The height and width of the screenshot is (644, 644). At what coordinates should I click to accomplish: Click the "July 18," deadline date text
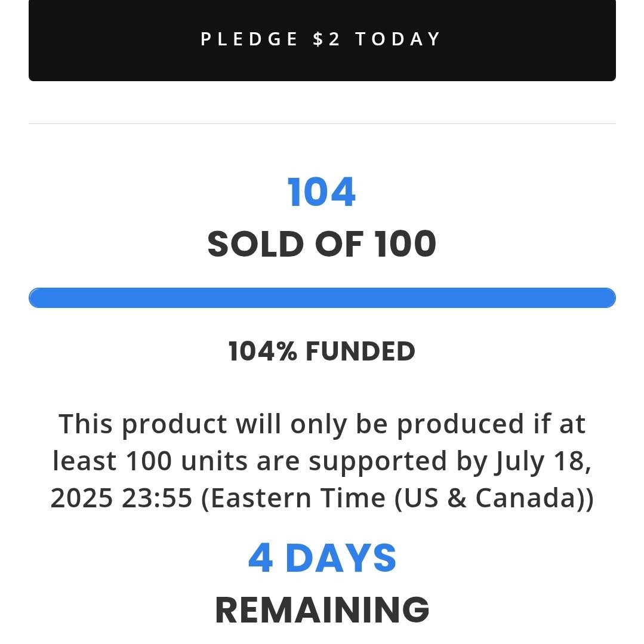click(x=543, y=461)
